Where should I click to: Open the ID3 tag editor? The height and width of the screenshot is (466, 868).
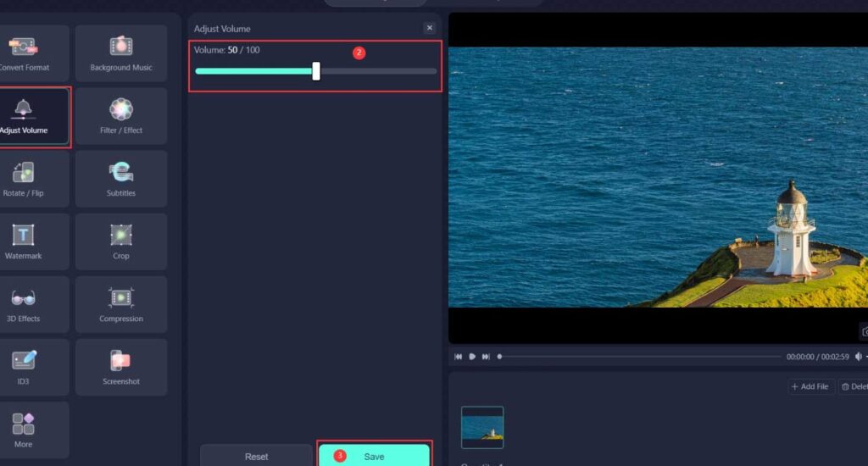[25, 367]
